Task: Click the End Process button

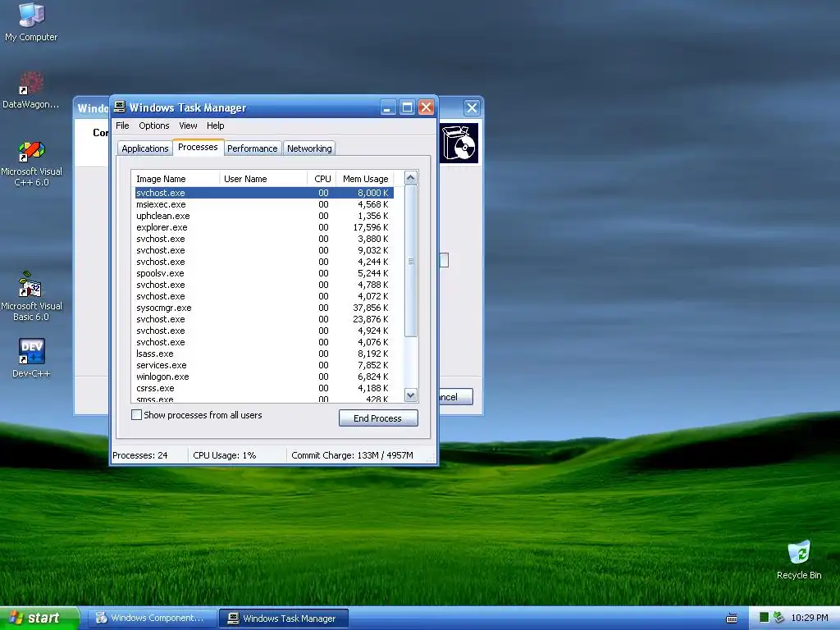Action: (x=377, y=418)
